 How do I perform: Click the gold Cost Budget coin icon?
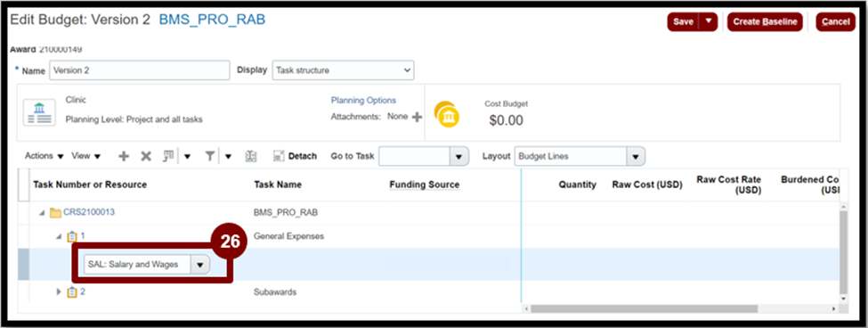click(446, 115)
